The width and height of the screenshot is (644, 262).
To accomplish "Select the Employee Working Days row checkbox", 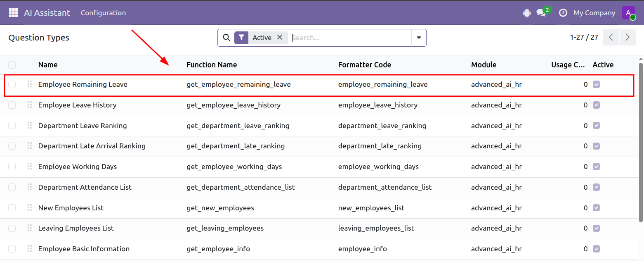I will point(12,167).
